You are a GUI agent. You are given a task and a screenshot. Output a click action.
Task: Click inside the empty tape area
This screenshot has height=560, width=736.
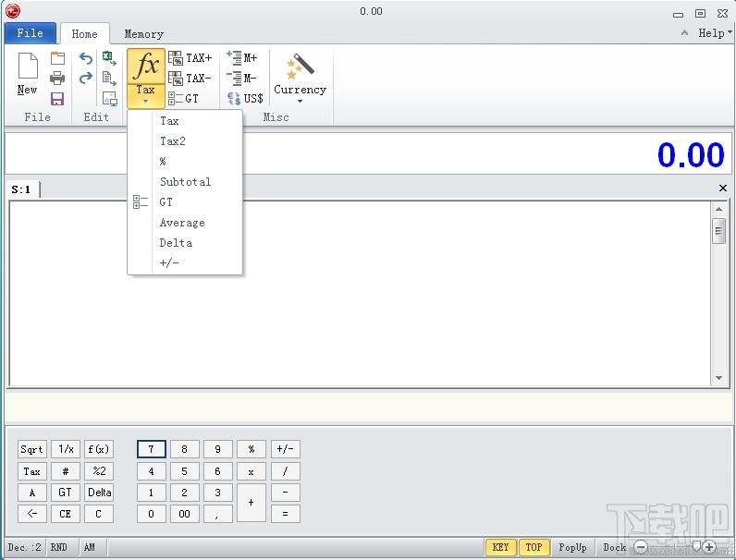point(360,294)
